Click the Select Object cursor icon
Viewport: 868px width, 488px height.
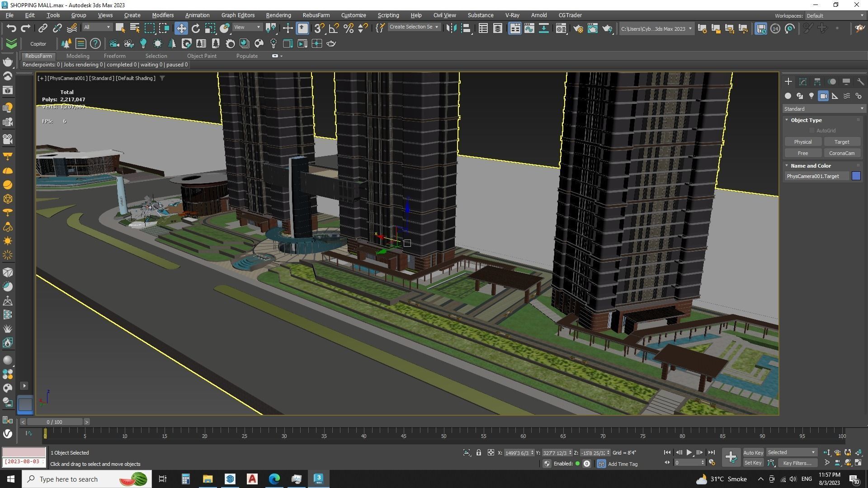[x=120, y=28]
